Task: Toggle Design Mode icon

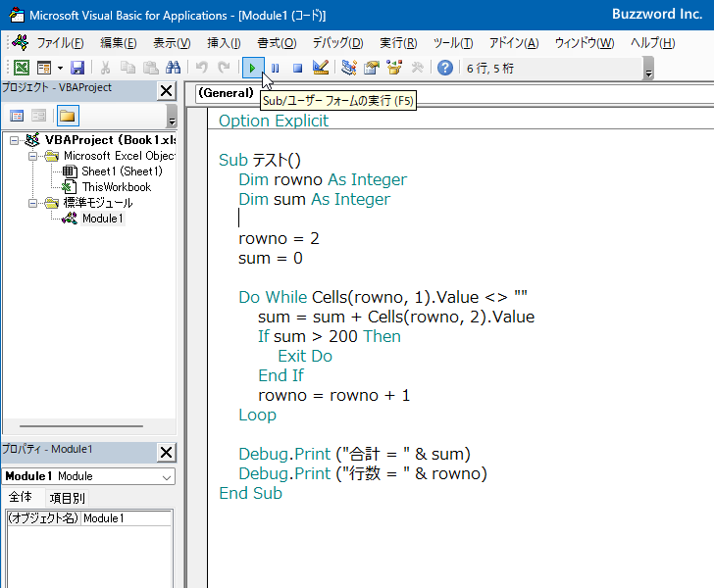Action: pyautogui.click(x=321, y=68)
